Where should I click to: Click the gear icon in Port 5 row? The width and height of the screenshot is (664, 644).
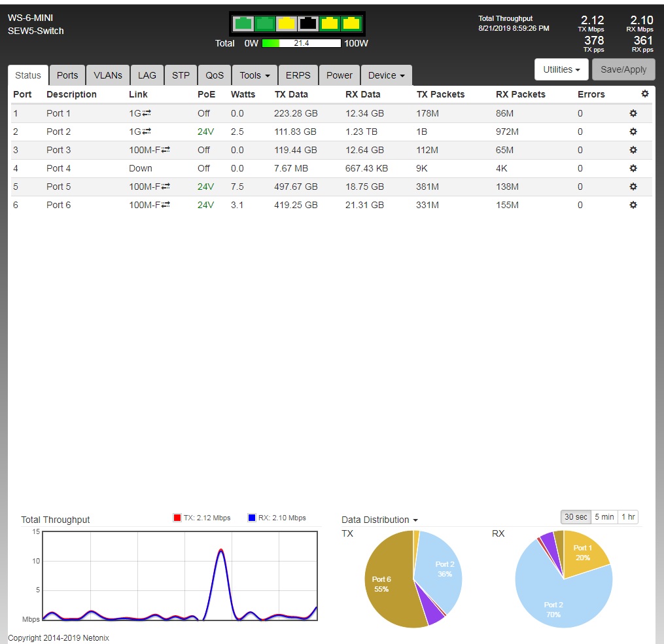(633, 187)
